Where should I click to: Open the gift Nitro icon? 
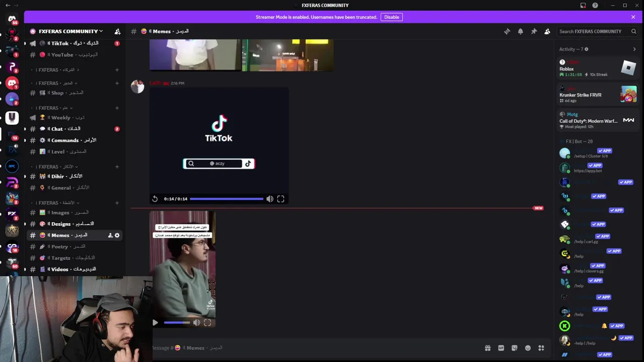click(x=488, y=348)
